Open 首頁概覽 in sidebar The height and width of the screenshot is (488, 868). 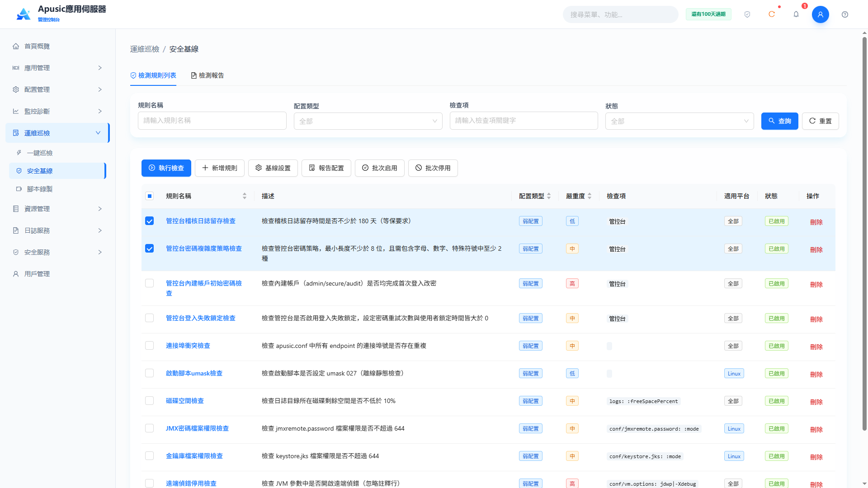pyautogui.click(x=58, y=46)
